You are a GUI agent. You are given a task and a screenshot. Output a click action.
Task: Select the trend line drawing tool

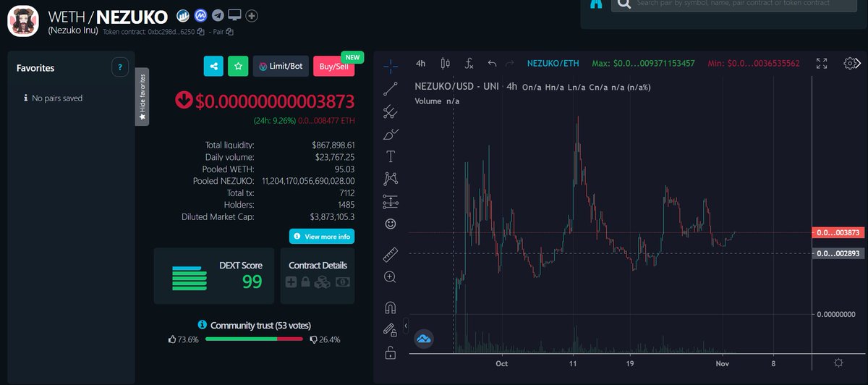(391, 89)
